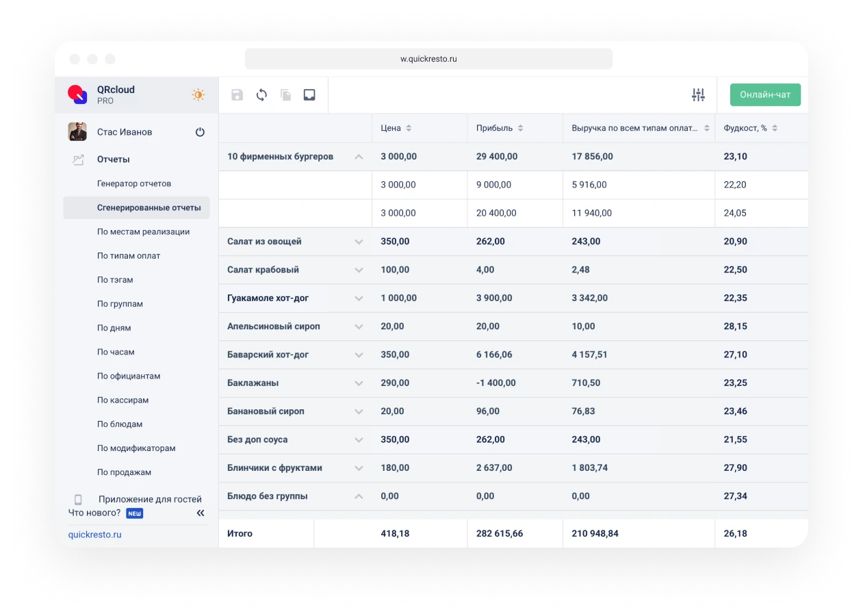Click the QRcloud logo icon

coord(77,94)
